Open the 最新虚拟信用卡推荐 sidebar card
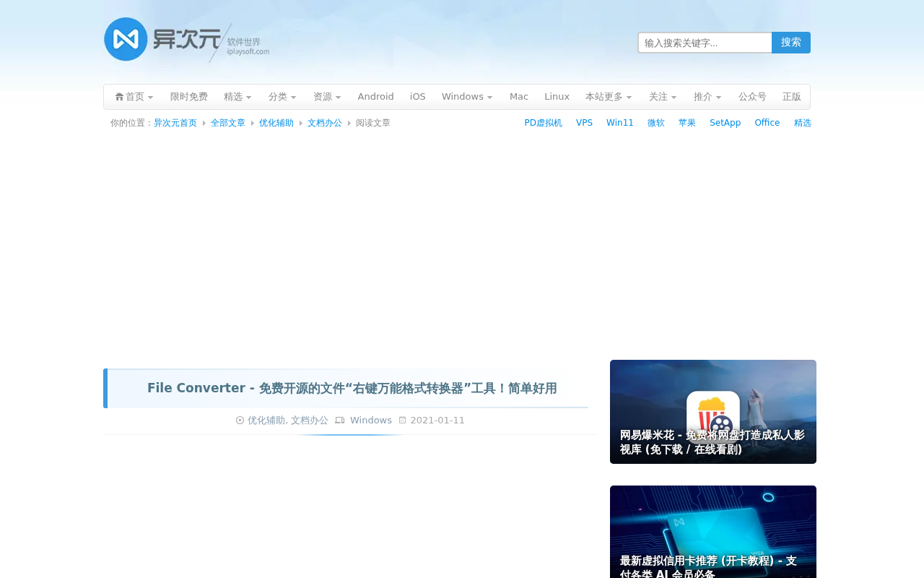924x578 pixels. coord(713,532)
